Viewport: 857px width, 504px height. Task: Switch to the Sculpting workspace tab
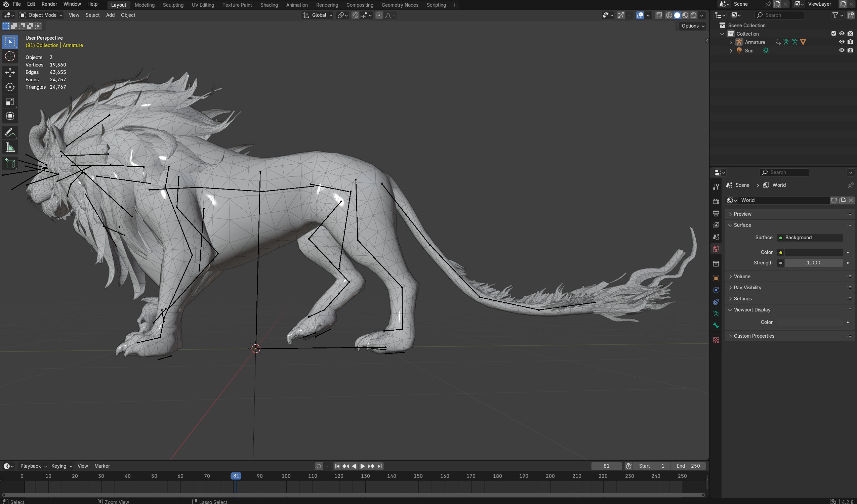click(x=173, y=5)
